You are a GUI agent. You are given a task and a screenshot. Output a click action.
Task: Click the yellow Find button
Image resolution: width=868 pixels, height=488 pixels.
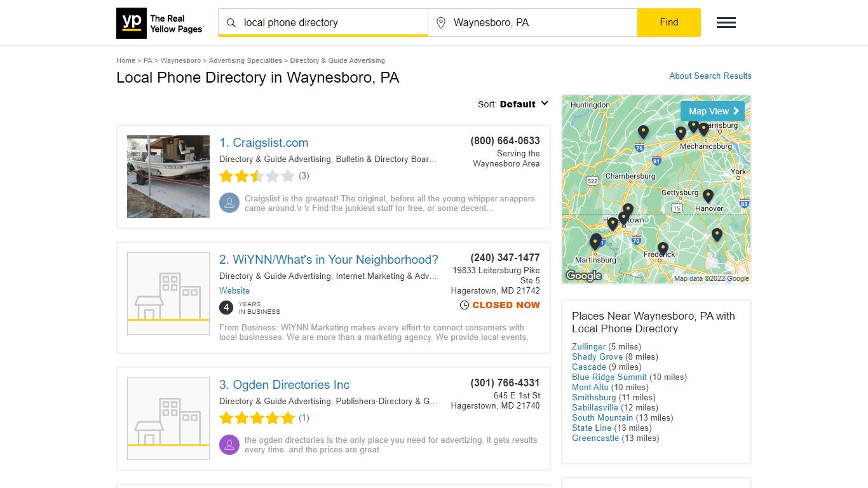pyautogui.click(x=669, y=22)
